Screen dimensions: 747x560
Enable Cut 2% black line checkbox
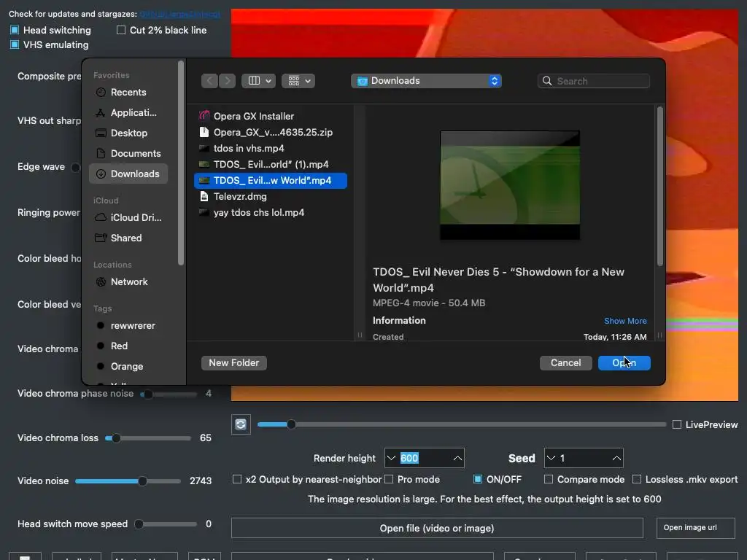121,30
